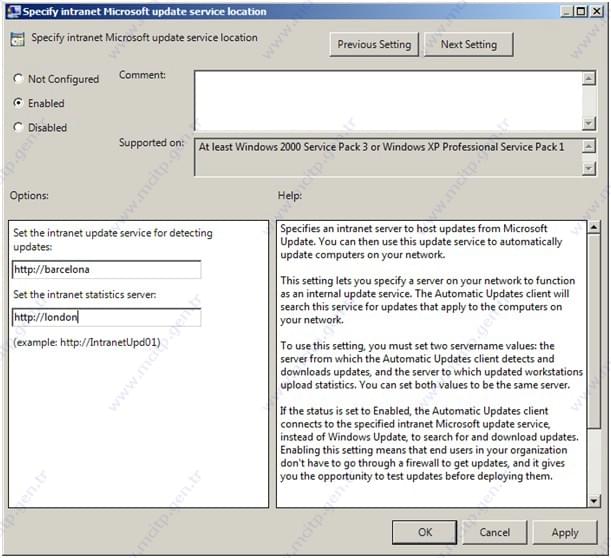Click the Options: label
Image resolution: width=611 pixels, height=558 pixels.
pyautogui.click(x=29, y=196)
